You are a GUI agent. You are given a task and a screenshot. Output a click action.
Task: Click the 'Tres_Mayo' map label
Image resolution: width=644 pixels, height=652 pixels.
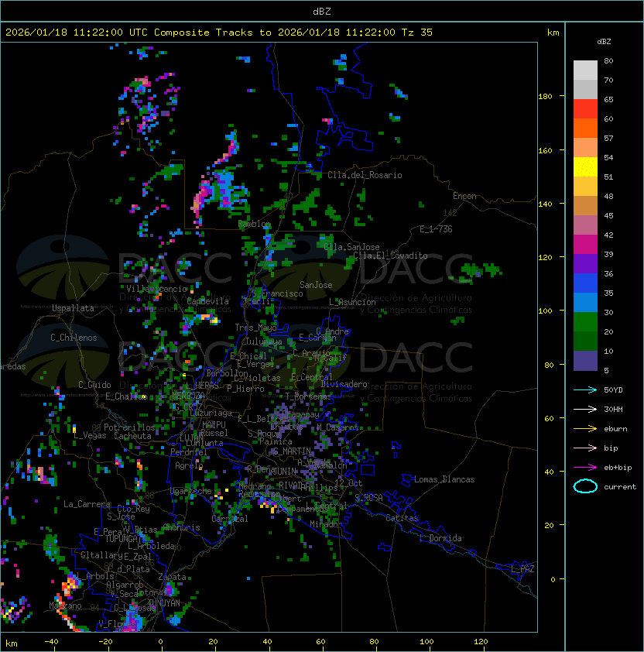coord(255,328)
